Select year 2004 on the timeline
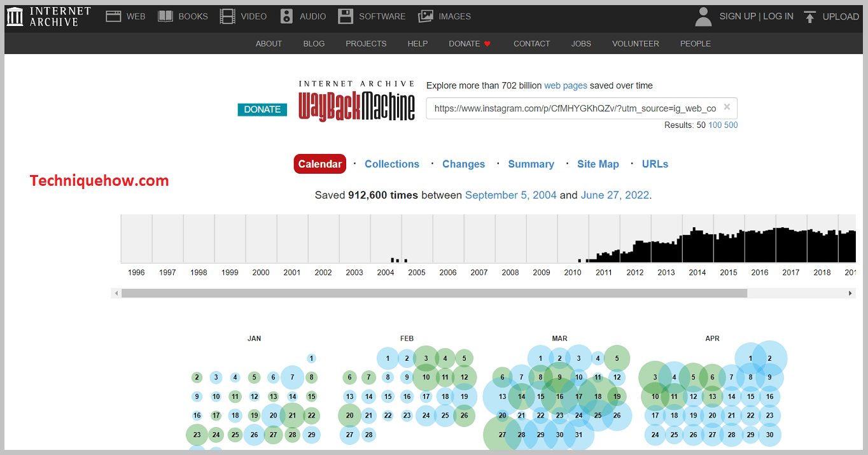The width and height of the screenshot is (868, 455). click(386, 272)
